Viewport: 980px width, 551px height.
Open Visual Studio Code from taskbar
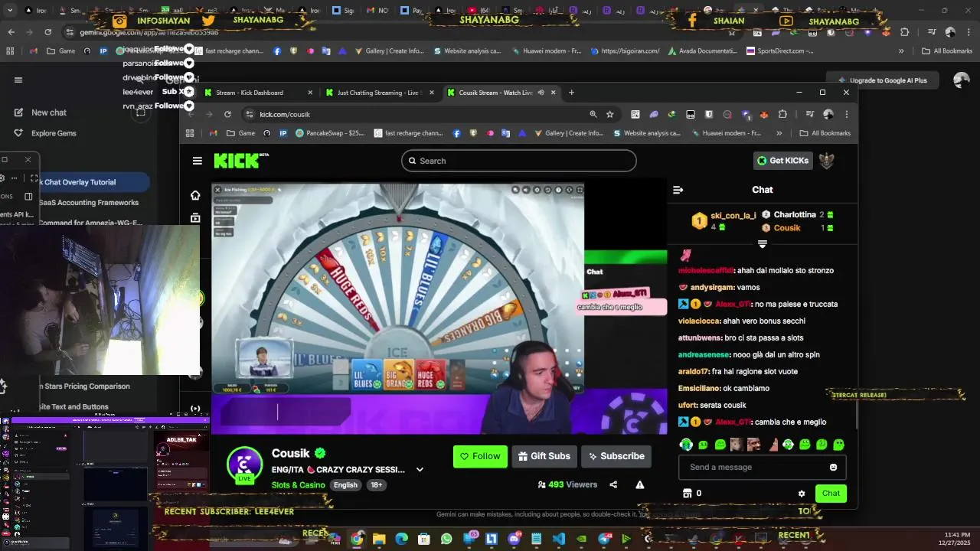(x=559, y=539)
